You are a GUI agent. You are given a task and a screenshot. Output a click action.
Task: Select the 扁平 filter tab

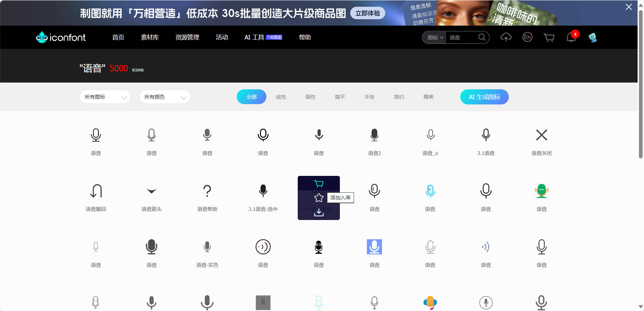click(340, 97)
